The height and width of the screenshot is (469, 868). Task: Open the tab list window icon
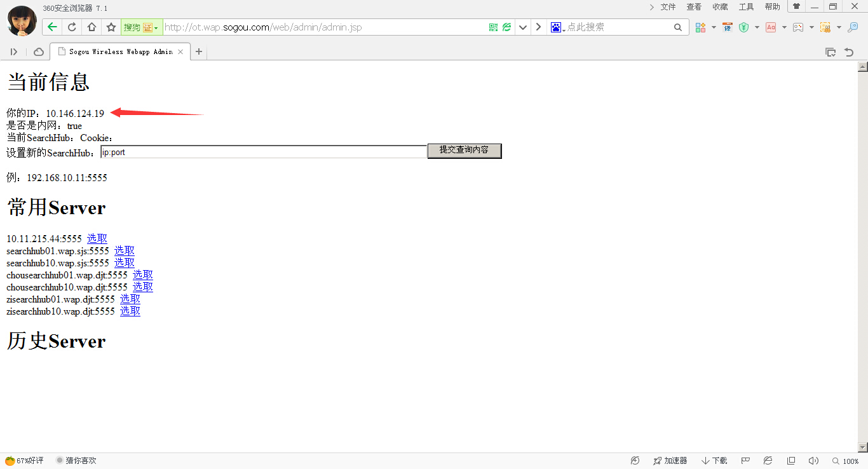tap(831, 52)
